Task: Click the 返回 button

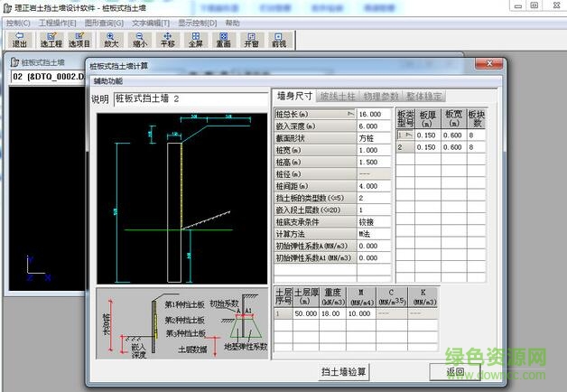Action: click(454, 371)
